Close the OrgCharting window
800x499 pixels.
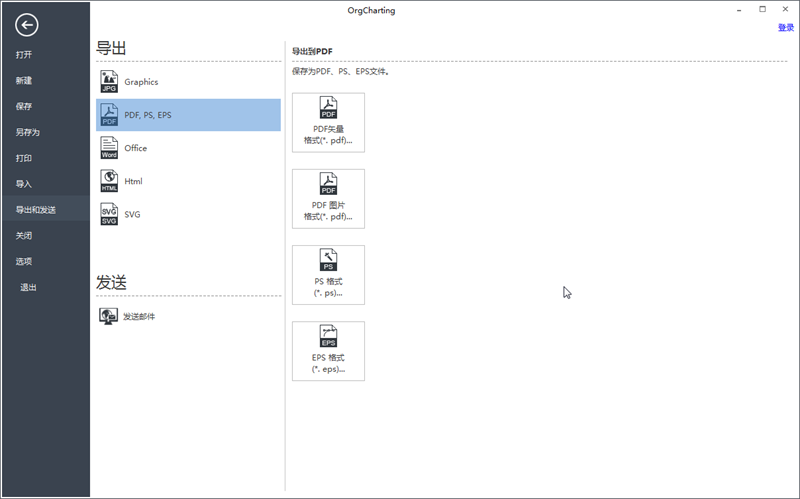pyautogui.click(x=785, y=9)
